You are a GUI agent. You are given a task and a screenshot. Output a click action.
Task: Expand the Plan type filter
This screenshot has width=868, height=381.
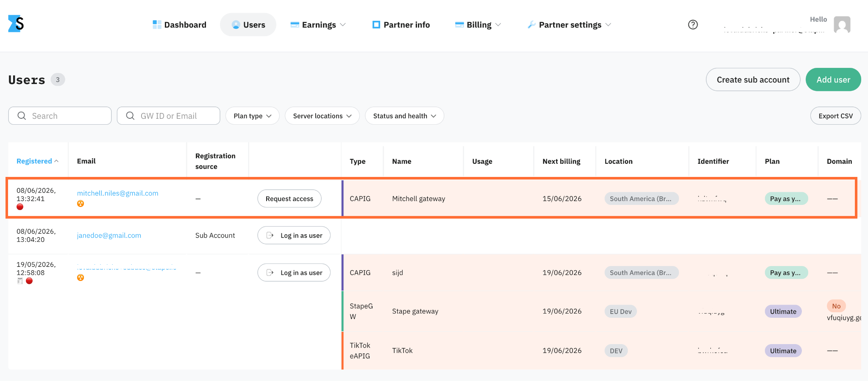tap(253, 116)
